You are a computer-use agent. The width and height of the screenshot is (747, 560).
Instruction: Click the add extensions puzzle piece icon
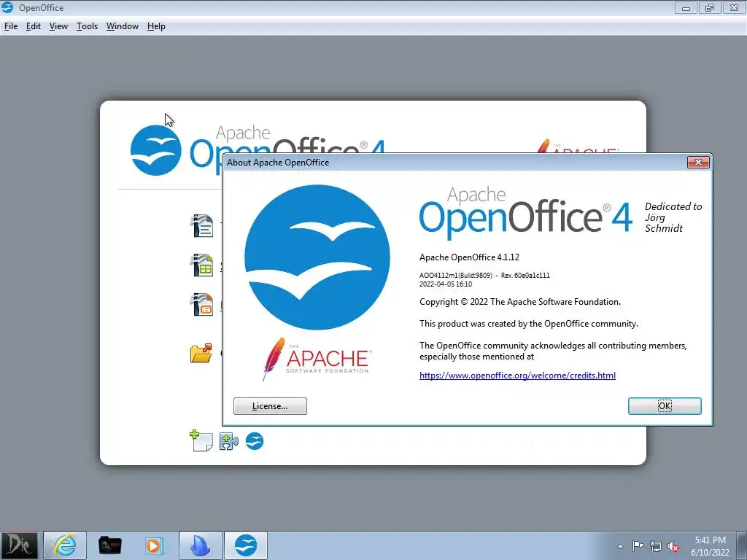228,441
